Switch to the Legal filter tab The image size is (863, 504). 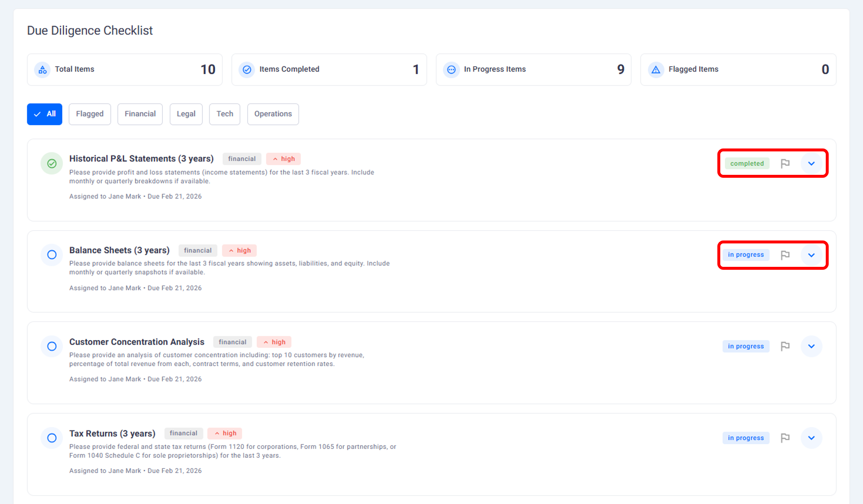pos(186,114)
